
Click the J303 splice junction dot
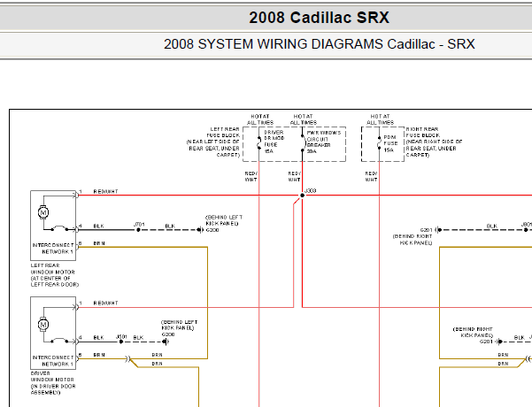coord(302,196)
